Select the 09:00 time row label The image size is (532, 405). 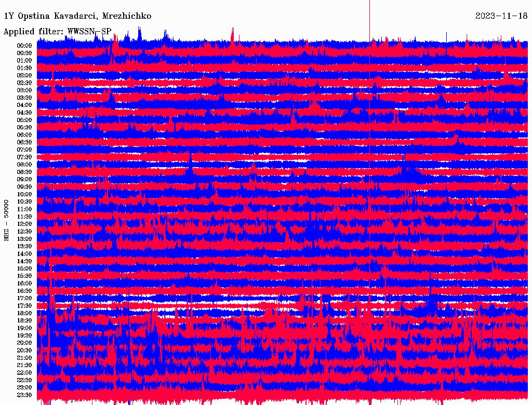24,180
